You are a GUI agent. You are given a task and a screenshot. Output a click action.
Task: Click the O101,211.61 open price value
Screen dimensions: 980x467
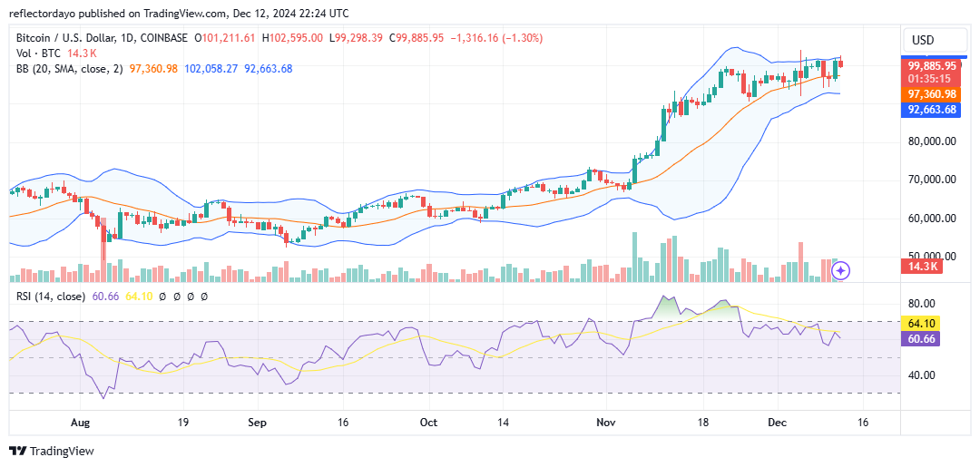[x=225, y=38]
